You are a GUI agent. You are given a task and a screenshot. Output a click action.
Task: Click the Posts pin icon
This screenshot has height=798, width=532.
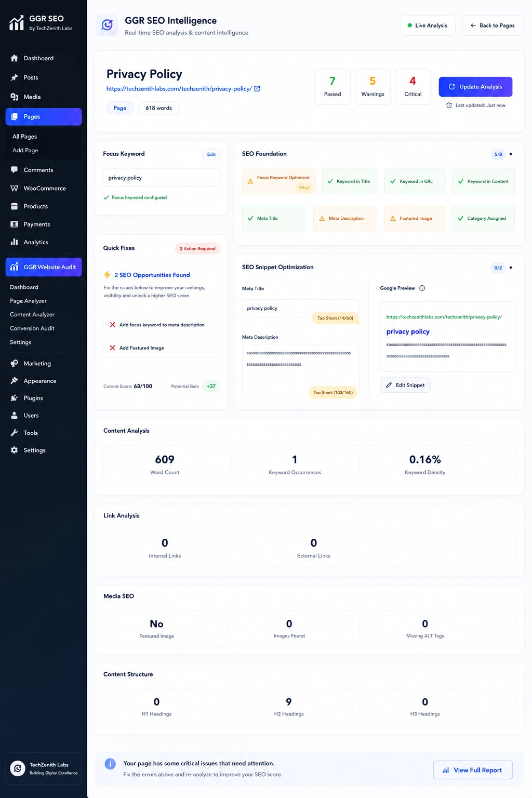(x=15, y=77)
